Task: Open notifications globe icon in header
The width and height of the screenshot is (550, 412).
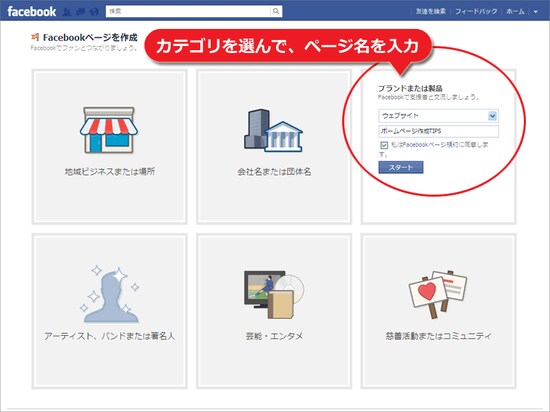Action: [x=94, y=12]
